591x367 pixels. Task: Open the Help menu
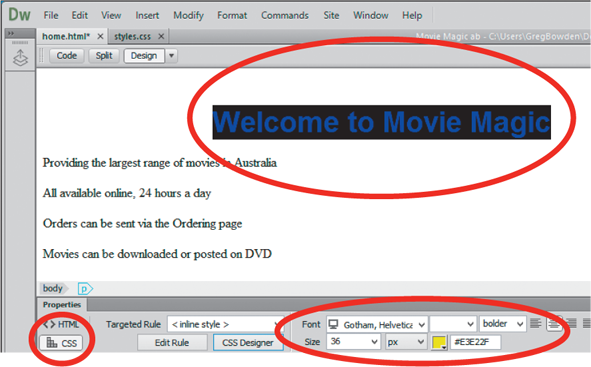pos(412,15)
